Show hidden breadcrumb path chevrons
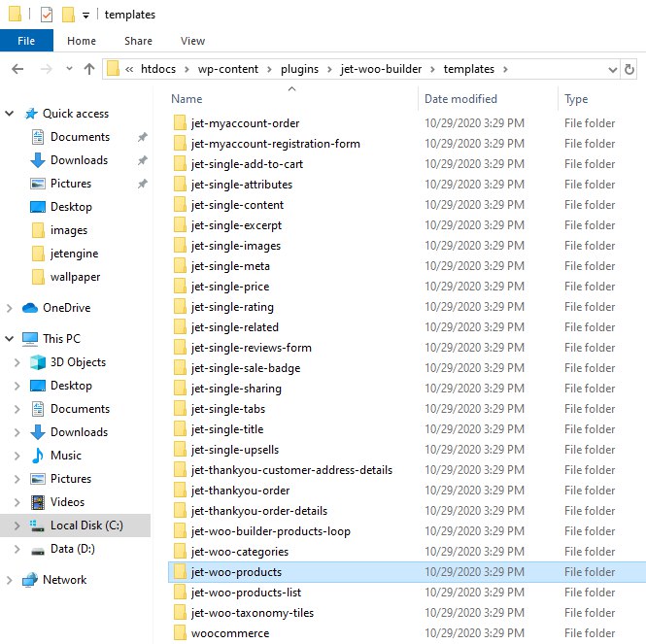The height and width of the screenshot is (644, 646). [129, 69]
